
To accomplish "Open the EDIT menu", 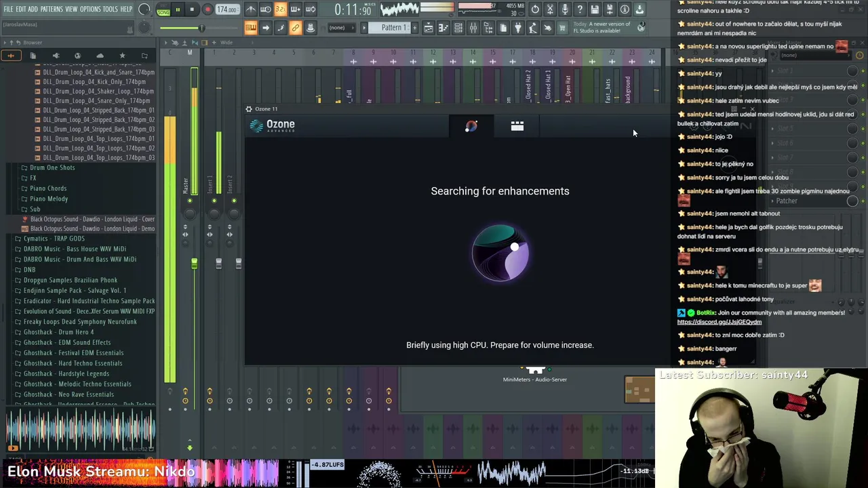I will [x=21, y=9].
